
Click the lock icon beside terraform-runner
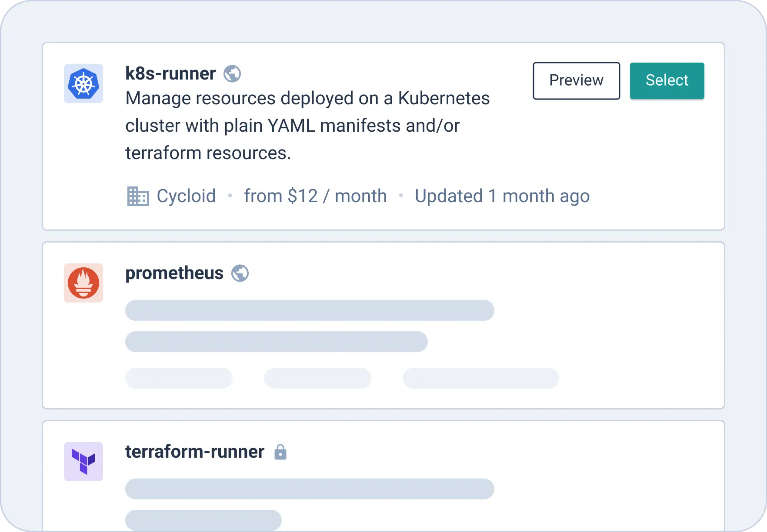point(280,452)
